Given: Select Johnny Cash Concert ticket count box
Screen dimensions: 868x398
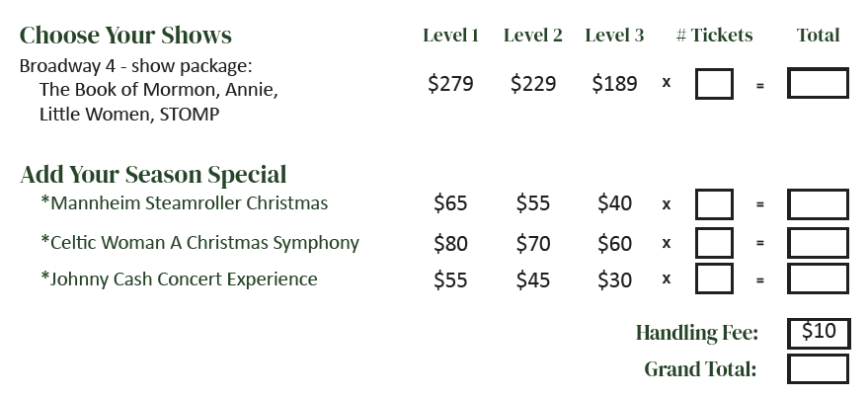Looking at the screenshot, I should coord(714,279).
